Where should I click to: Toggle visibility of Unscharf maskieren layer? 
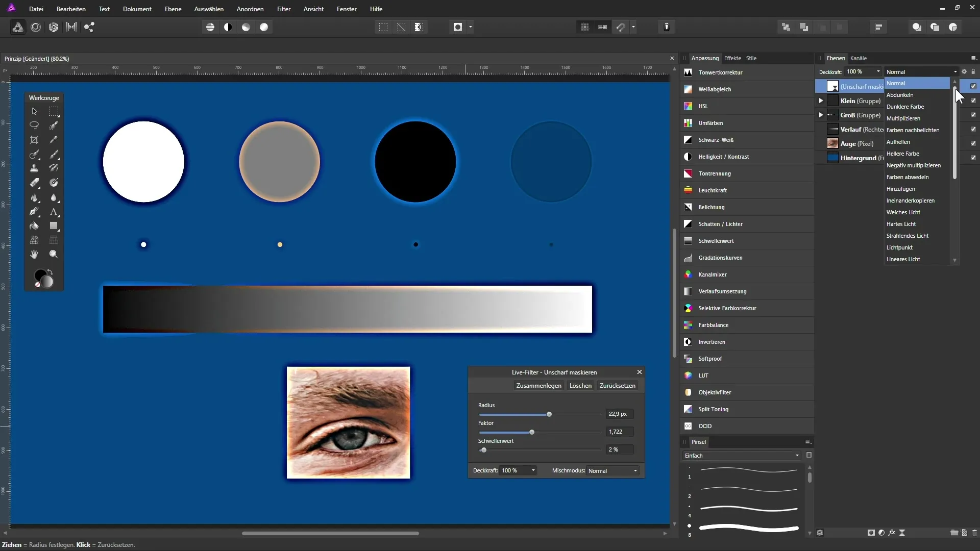pos(973,86)
